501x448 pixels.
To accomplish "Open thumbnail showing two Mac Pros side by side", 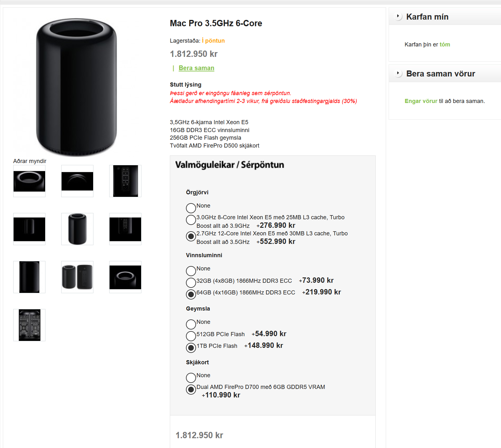I will [x=77, y=277].
